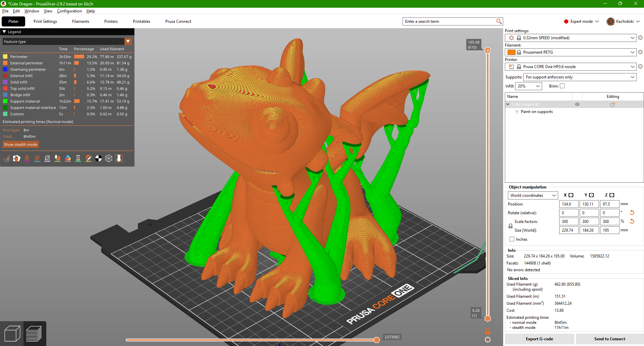Toggle color changes icon in legend toolbar
This screenshot has width=644, height=346.
tap(68, 159)
